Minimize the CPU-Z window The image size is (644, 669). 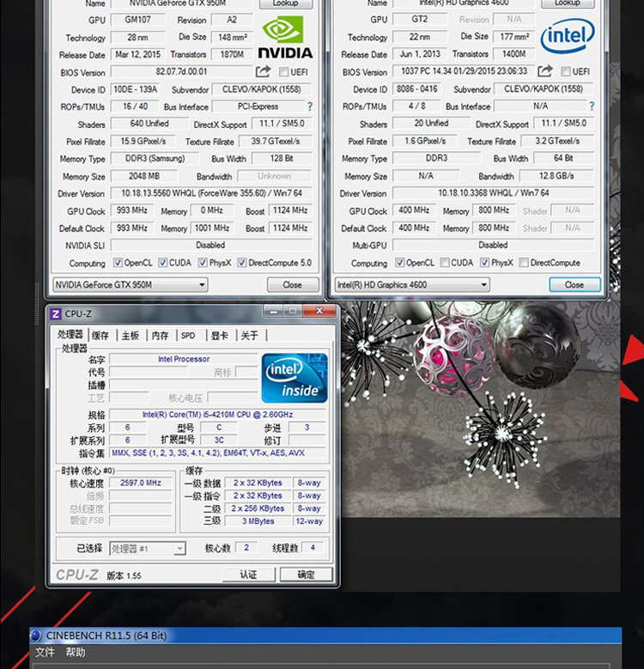274,311
